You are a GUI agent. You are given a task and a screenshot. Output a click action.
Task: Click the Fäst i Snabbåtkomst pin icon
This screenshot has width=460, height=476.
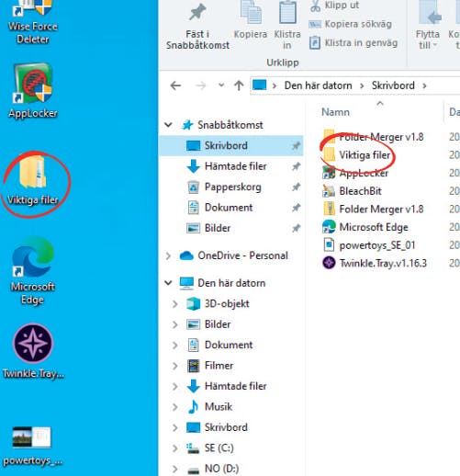pos(197,13)
